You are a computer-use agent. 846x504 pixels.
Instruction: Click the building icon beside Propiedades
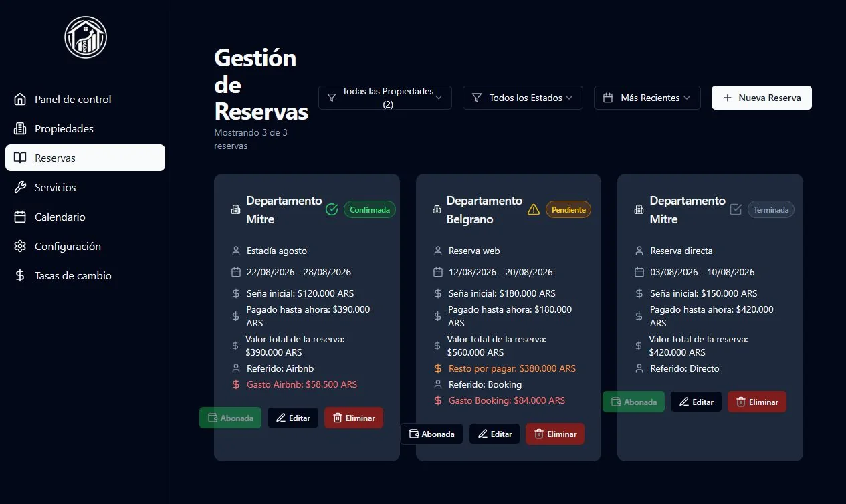(x=20, y=128)
